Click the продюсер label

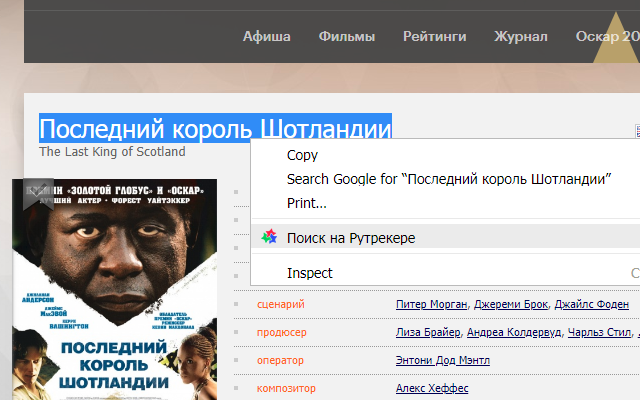pos(282,333)
